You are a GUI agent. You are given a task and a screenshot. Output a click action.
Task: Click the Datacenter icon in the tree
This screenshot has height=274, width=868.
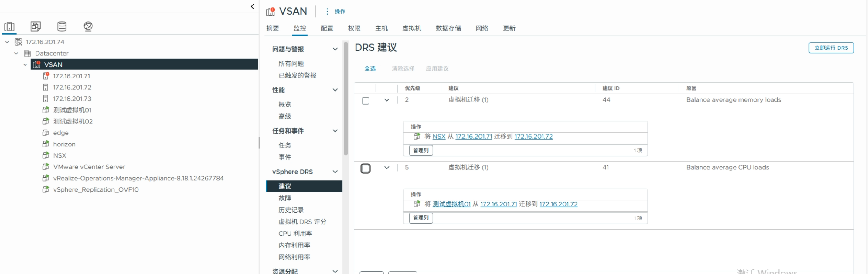(x=28, y=53)
